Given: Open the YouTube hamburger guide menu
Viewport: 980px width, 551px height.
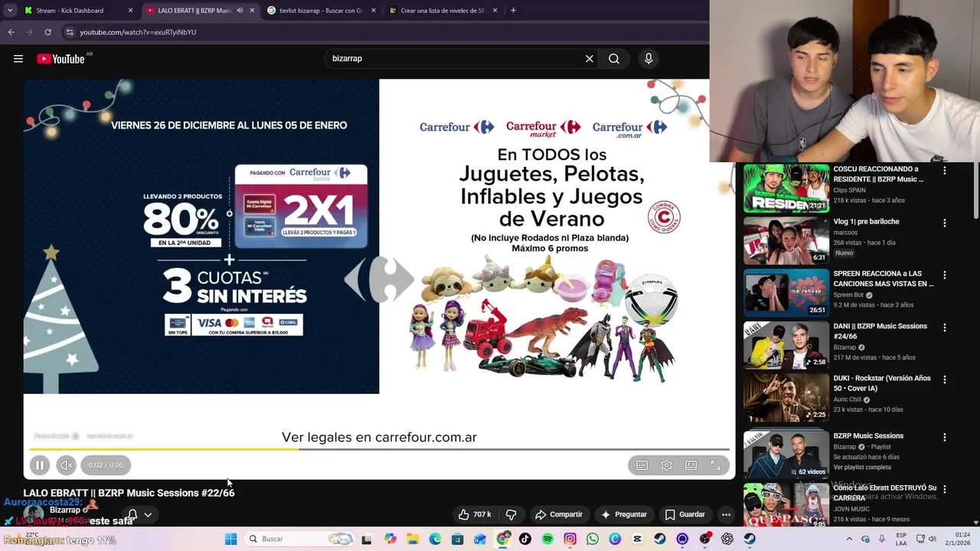Looking at the screenshot, I should pyautogui.click(x=18, y=59).
